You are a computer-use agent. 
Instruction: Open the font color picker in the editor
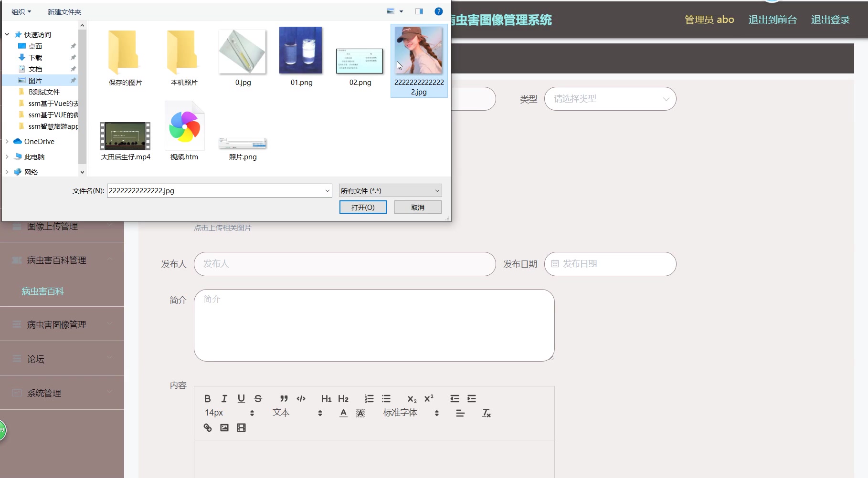coord(343,413)
